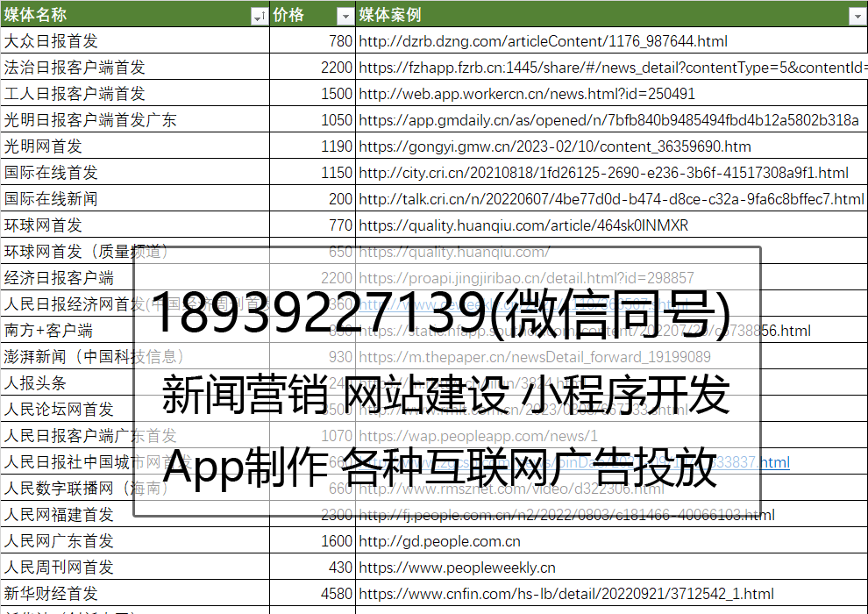Click the city.cri.cn URL cell
This screenshot has height=614, width=868.
(612, 172)
